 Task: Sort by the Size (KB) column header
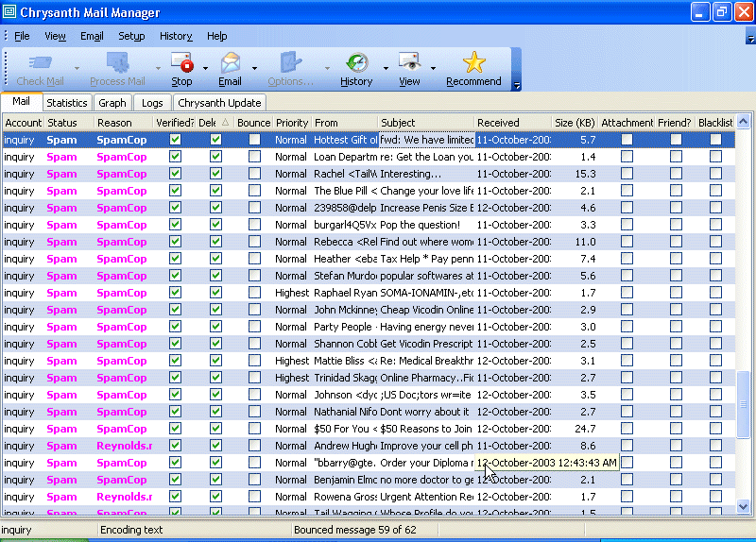(575, 123)
